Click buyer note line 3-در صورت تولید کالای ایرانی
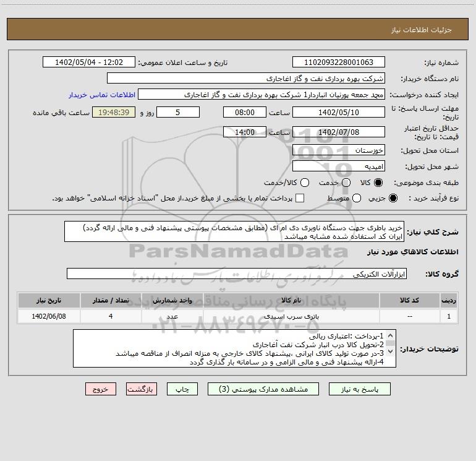The height and width of the screenshot is (461, 476). 250,353
